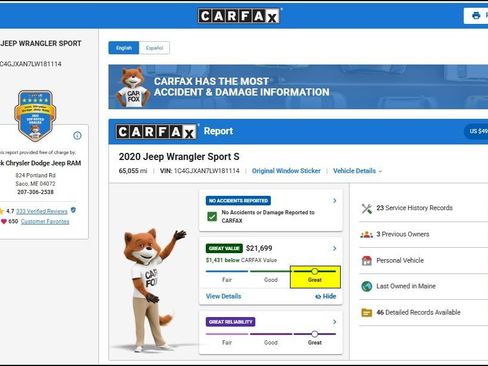Click the GREAT RELIABILITY badge
The width and height of the screenshot is (488, 366).
230,322
